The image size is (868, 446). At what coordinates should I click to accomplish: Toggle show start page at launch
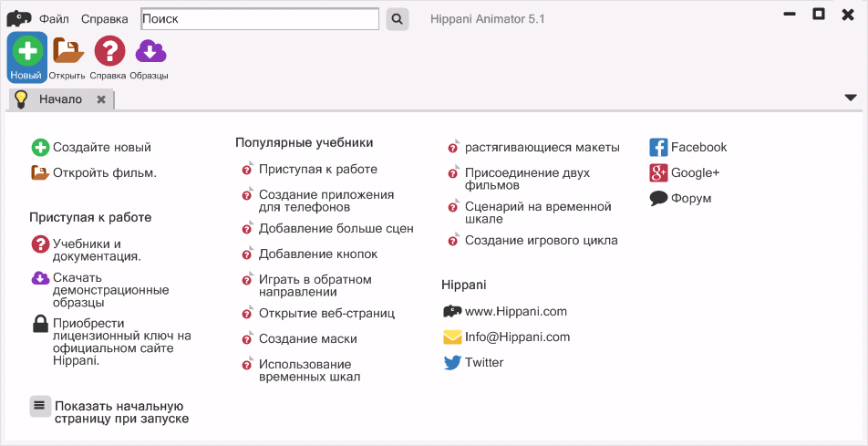point(40,407)
